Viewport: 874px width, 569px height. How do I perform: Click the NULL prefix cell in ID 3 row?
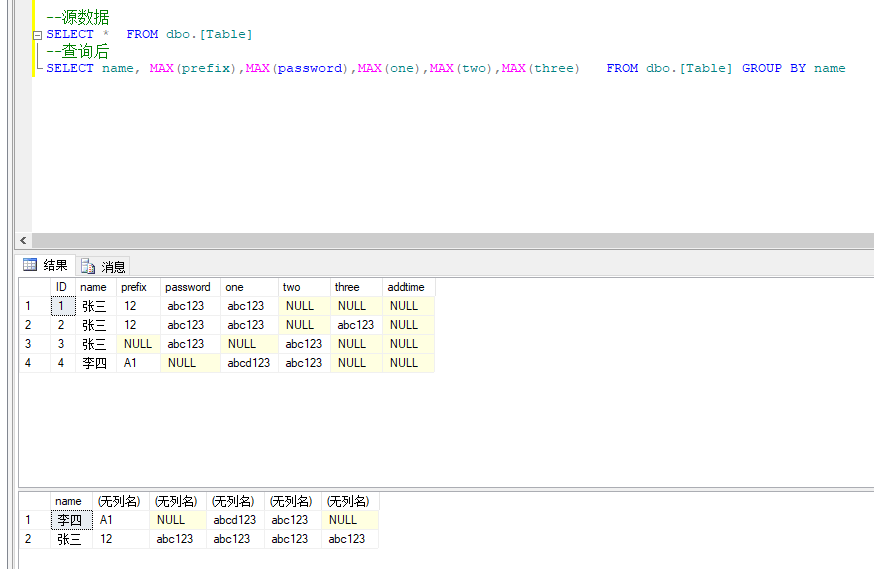(x=138, y=344)
